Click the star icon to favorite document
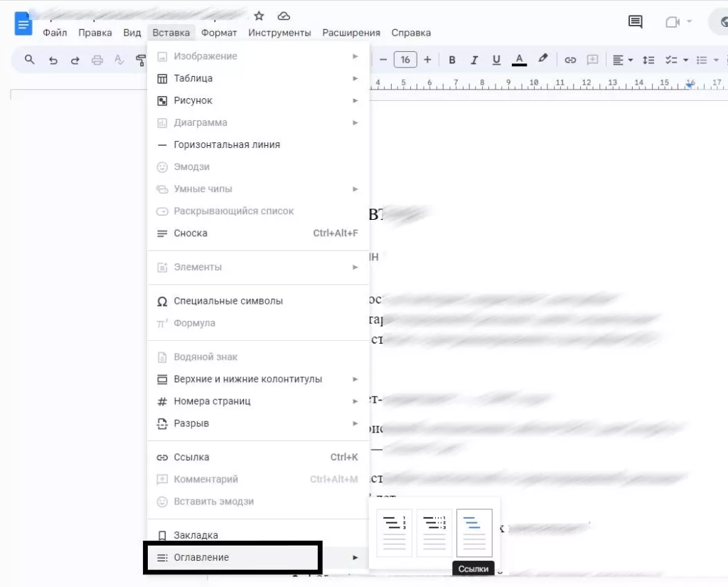Screen dimensions: 728x587 [x=259, y=16]
